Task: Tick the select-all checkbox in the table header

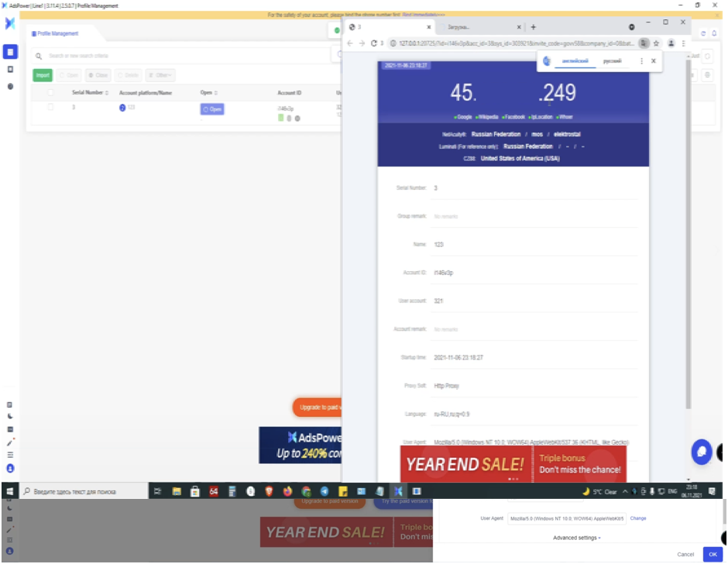Action: click(x=51, y=93)
